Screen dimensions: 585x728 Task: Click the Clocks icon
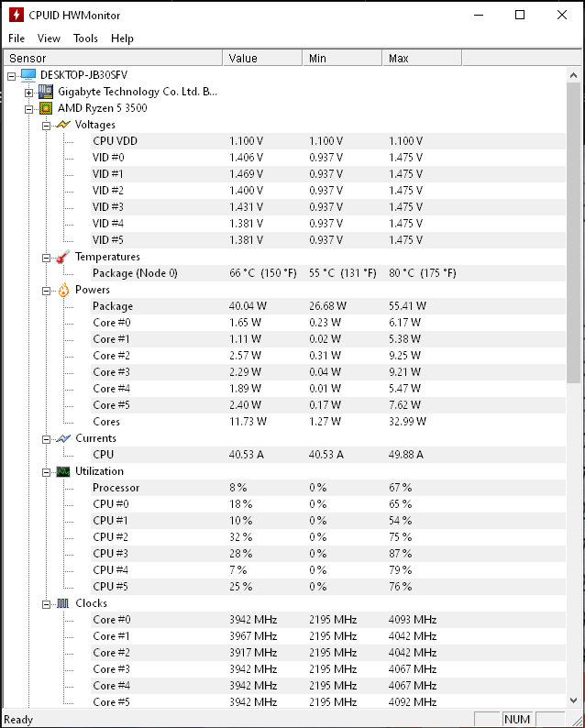click(x=62, y=603)
